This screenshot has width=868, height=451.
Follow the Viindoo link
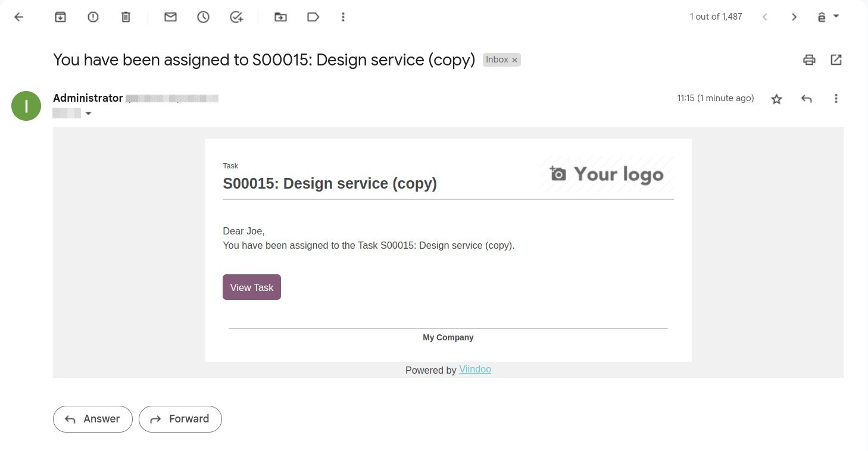pos(475,369)
